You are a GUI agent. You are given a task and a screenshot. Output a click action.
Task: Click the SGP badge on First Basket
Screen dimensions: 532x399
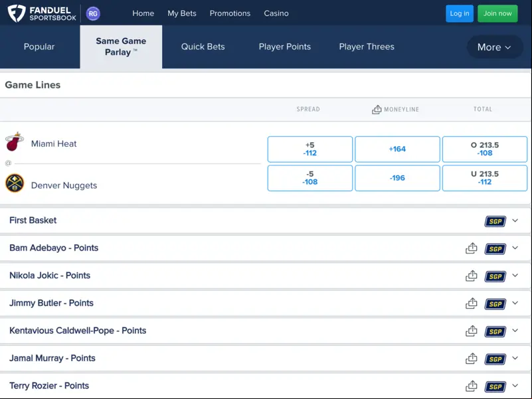click(x=495, y=221)
